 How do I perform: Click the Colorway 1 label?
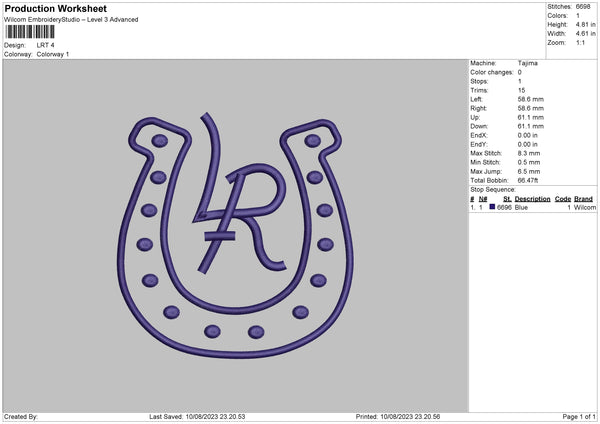click(x=53, y=54)
